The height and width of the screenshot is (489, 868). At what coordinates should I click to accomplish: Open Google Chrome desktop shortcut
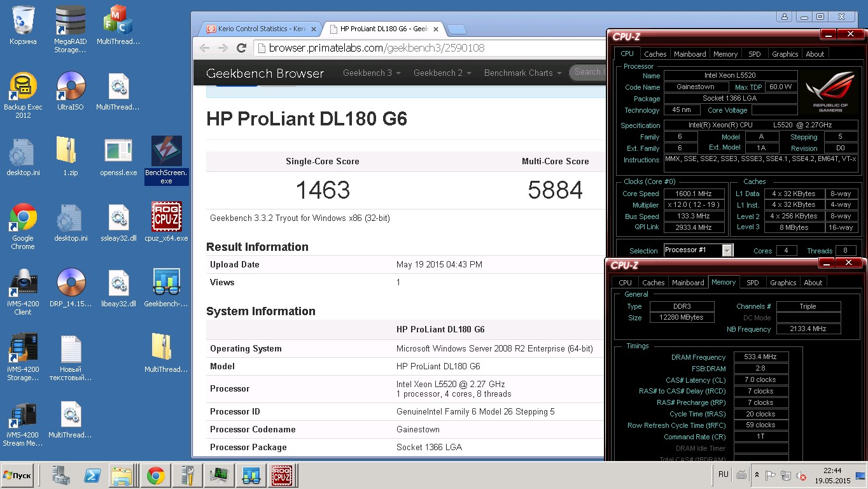[x=23, y=226]
